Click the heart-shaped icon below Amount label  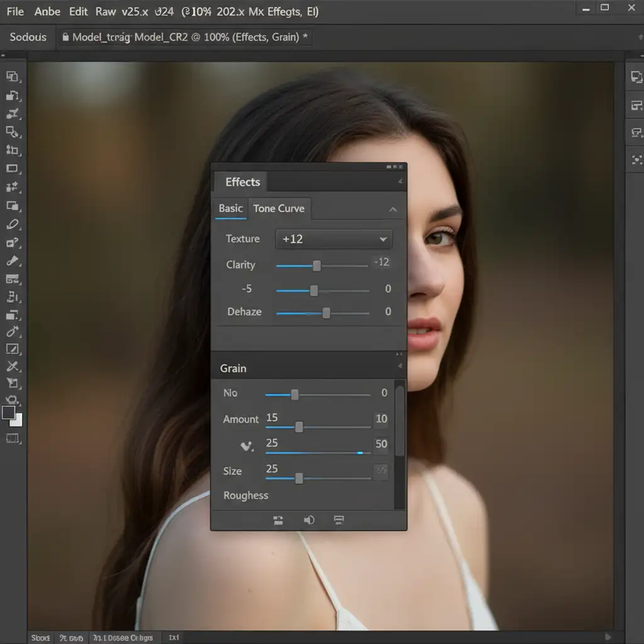(247, 446)
